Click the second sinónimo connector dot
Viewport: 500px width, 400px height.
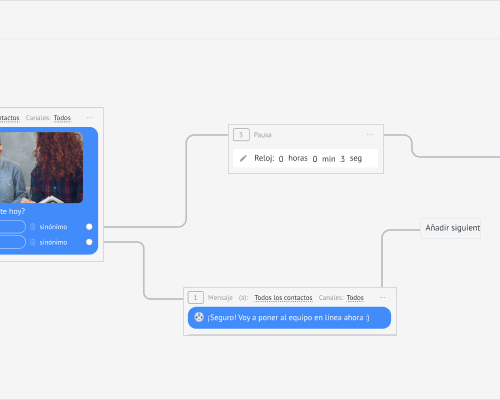coord(89,242)
